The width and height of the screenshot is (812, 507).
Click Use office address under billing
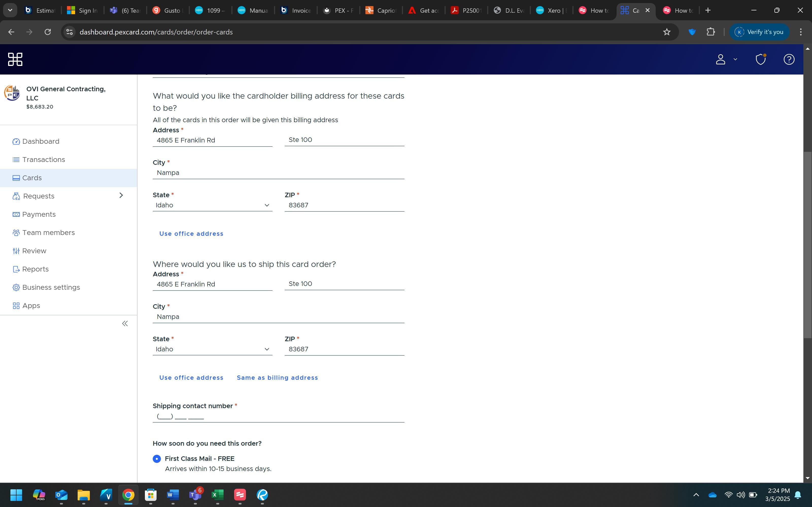191,234
